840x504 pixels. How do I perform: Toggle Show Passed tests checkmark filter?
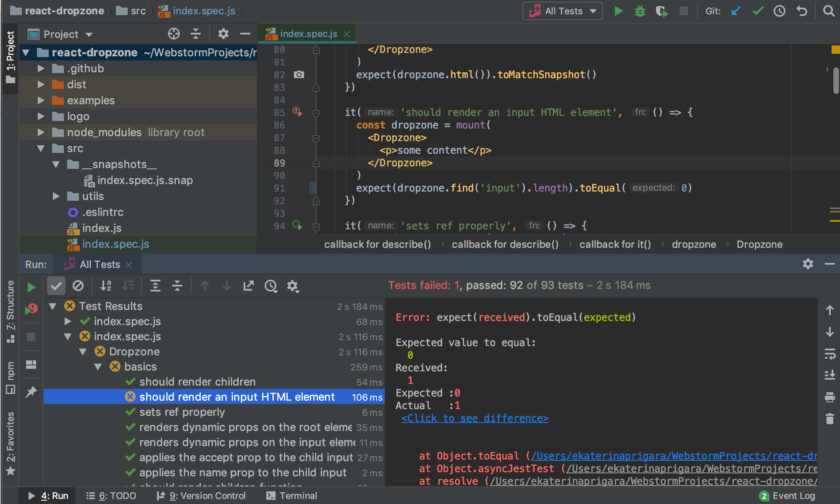point(56,286)
